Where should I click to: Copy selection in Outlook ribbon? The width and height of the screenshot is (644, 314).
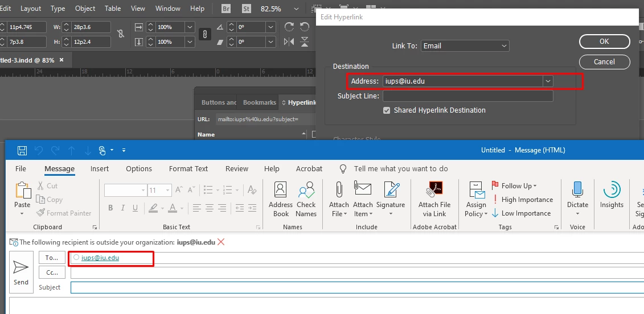pyautogui.click(x=50, y=200)
